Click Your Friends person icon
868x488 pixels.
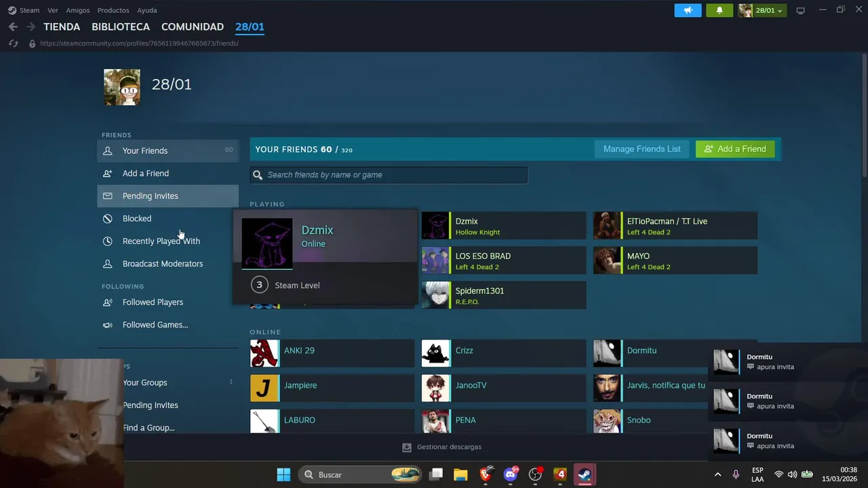(107, 150)
